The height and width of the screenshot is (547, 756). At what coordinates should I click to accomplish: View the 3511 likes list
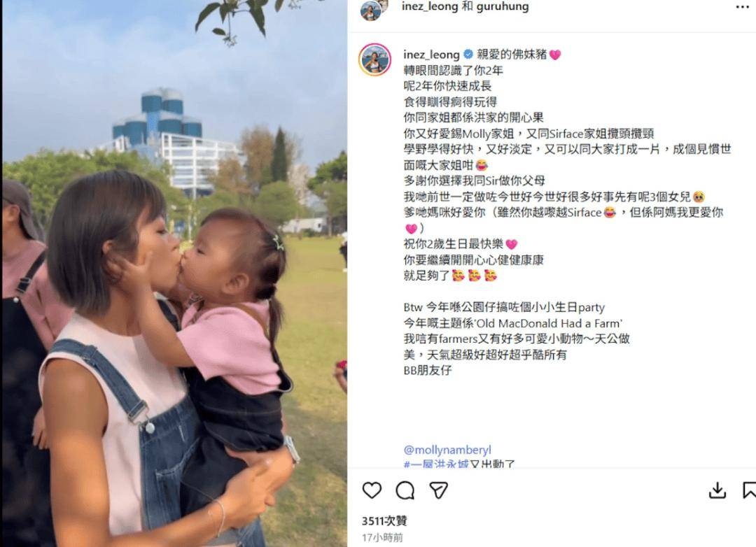(384, 520)
